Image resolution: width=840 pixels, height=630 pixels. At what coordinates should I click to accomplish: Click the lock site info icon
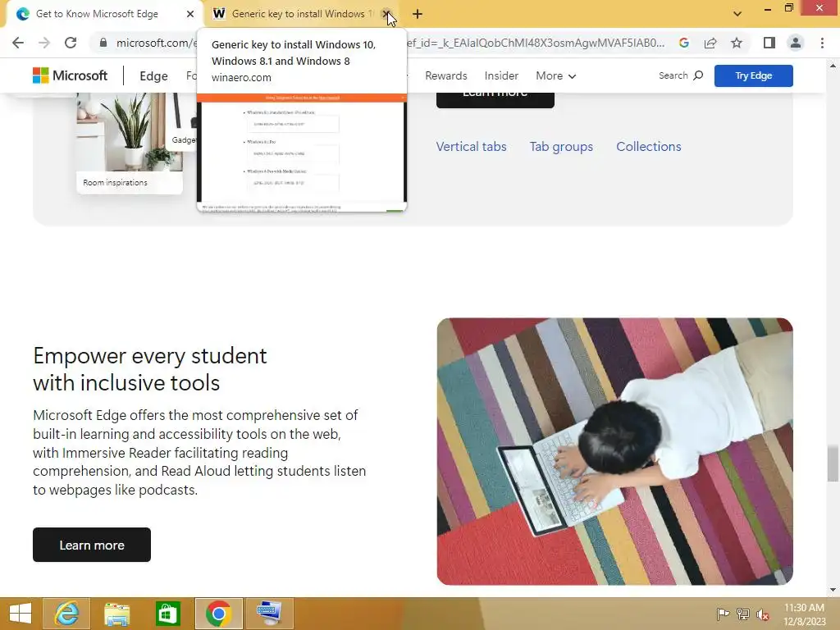(103, 43)
